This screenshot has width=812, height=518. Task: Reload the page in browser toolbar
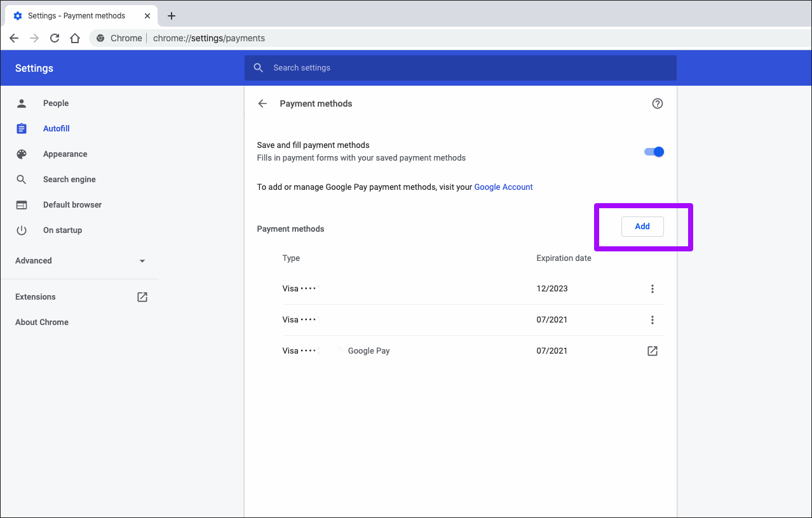(55, 38)
